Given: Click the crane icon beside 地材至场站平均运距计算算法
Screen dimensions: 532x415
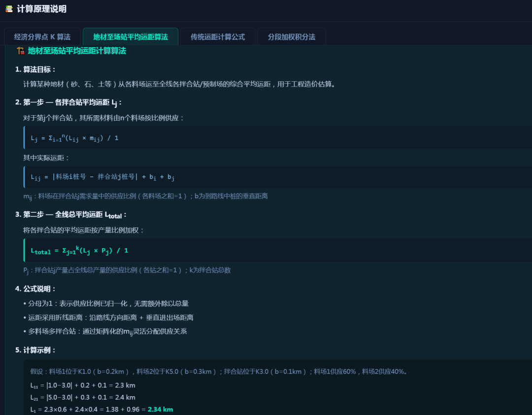Looking at the screenshot, I should click(x=20, y=51).
